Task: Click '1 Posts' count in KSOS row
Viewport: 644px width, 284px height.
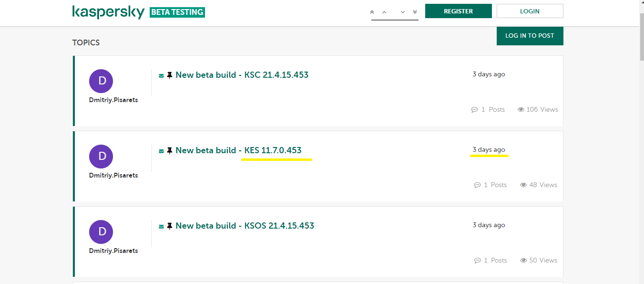Action: pos(495,260)
